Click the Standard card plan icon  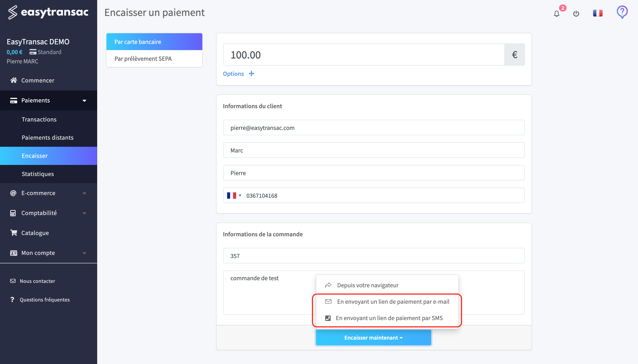pyautogui.click(x=33, y=52)
